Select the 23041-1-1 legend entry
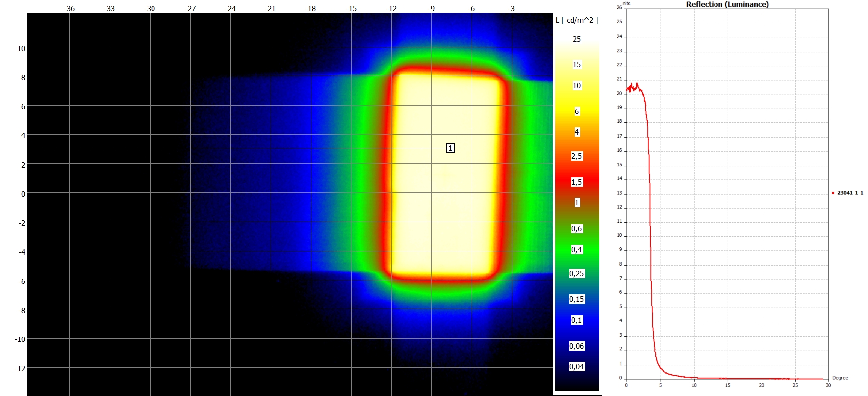This screenshot has width=868, height=396. (x=850, y=193)
